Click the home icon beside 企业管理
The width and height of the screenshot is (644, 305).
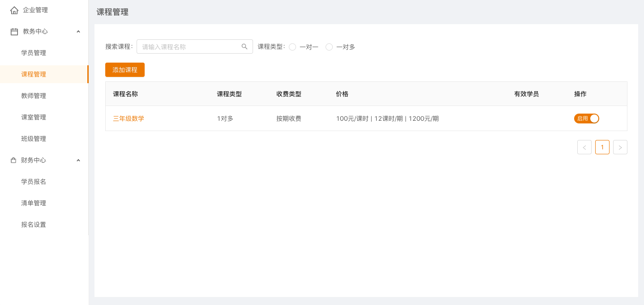14,10
